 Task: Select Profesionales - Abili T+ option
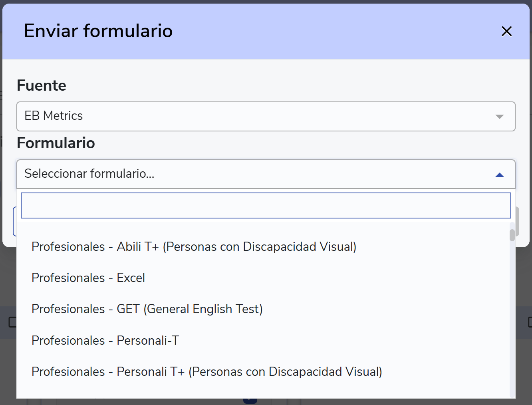click(194, 247)
